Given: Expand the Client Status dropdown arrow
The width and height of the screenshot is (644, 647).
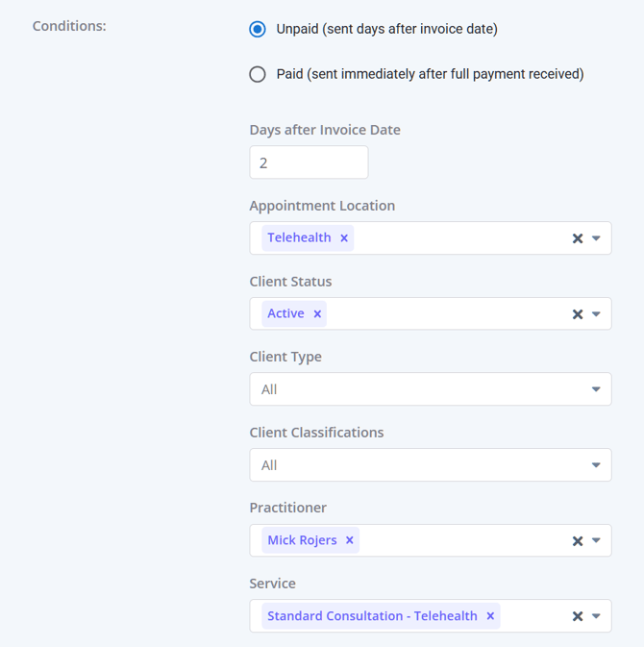Looking at the screenshot, I should click(596, 314).
